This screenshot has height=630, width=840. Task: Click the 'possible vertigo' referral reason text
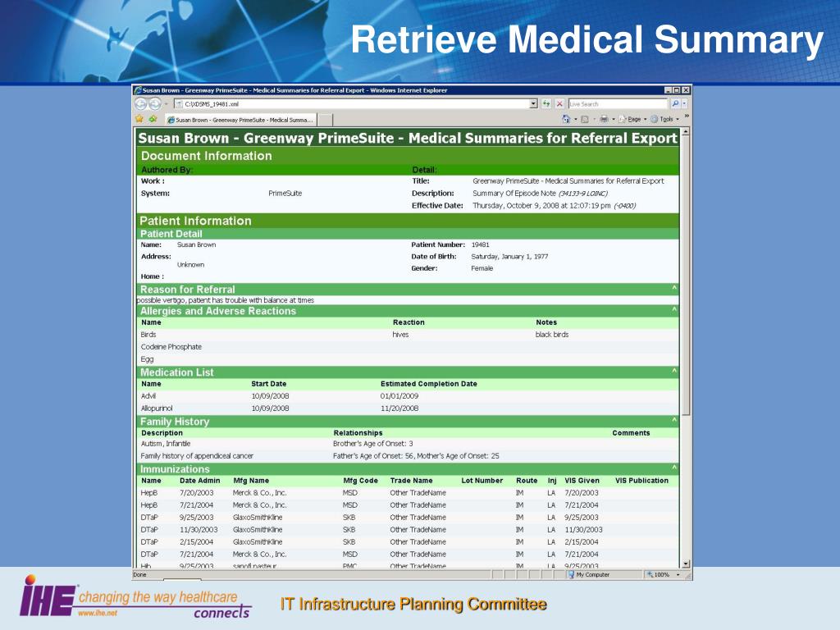[226, 300]
